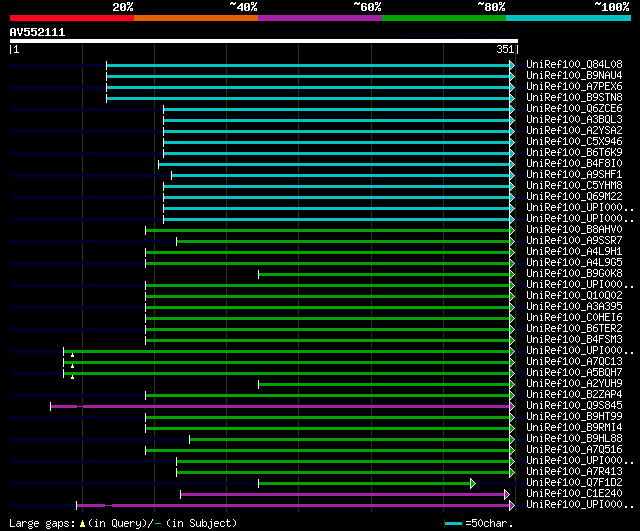
Task: Select the UniRef100_C0HEI6 label
Action: [x=574, y=318]
